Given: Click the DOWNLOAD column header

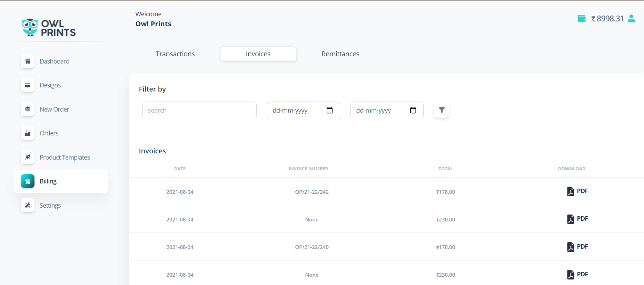Looking at the screenshot, I should [x=572, y=169].
